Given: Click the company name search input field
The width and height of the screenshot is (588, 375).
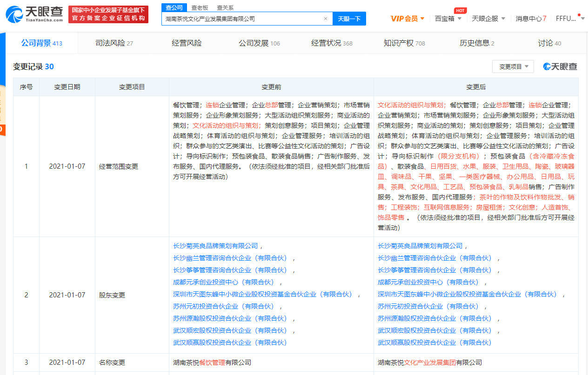Looking at the screenshot, I should coord(242,19).
